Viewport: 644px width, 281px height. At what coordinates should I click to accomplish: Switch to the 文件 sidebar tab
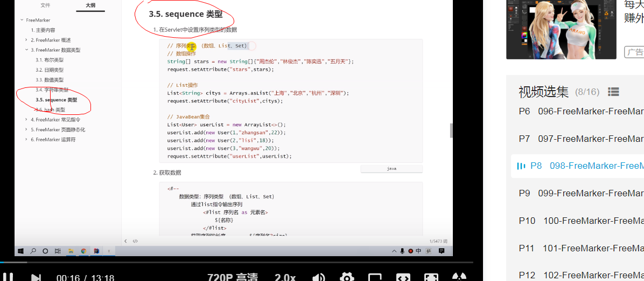[x=46, y=5]
